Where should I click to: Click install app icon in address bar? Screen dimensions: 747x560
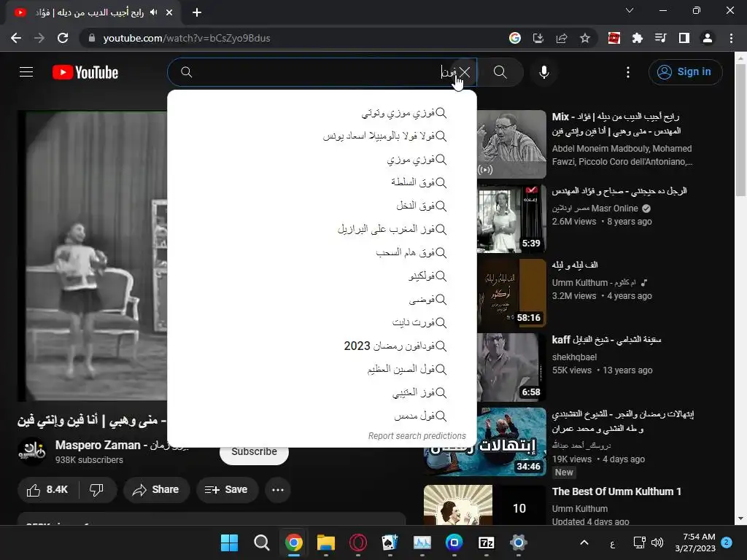click(x=538, y=38)
